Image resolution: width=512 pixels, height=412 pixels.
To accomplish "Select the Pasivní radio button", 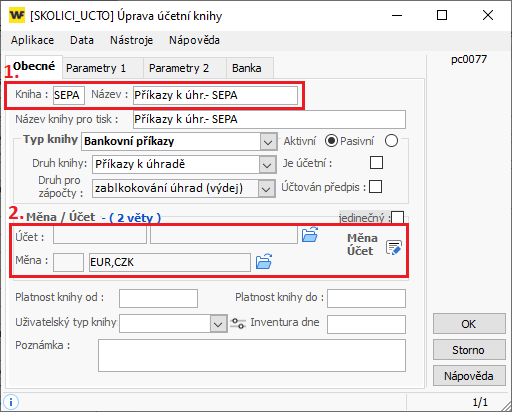I will (391, 141).
